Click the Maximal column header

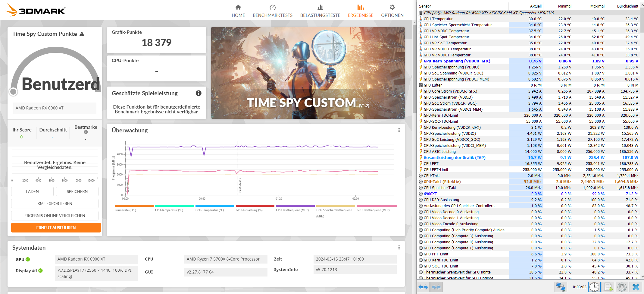[x=589, y=6]
